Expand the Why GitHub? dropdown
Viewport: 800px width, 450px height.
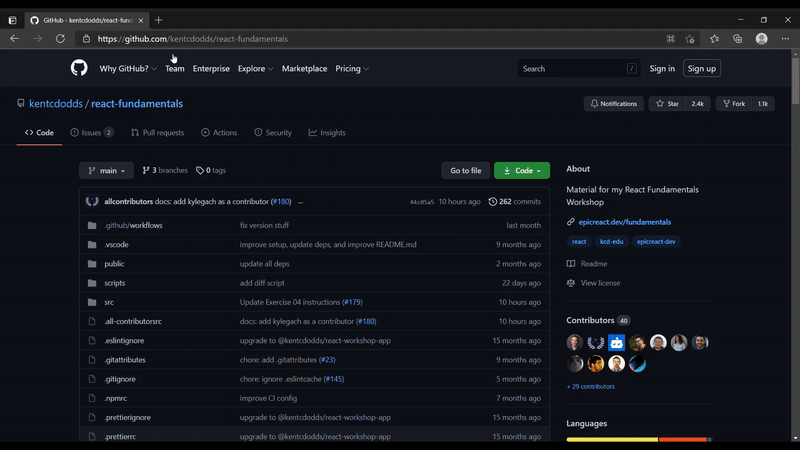128,68
